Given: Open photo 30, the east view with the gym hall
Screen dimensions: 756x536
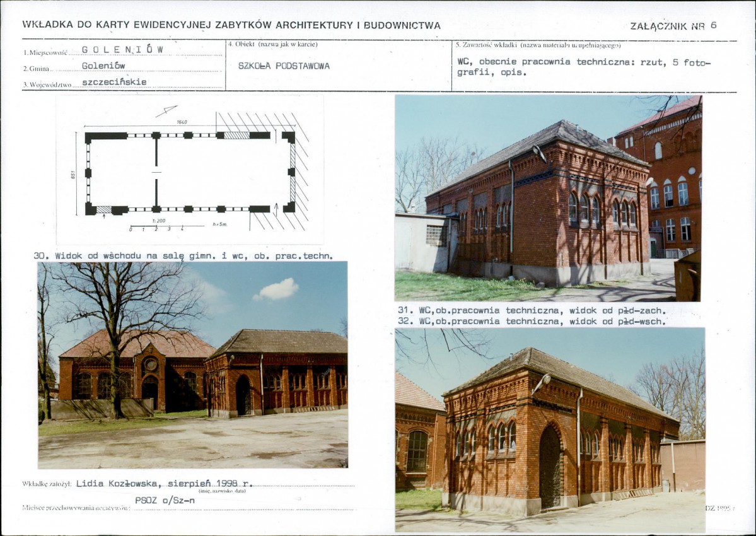Looking at the screenshot, I should [193, 365].
